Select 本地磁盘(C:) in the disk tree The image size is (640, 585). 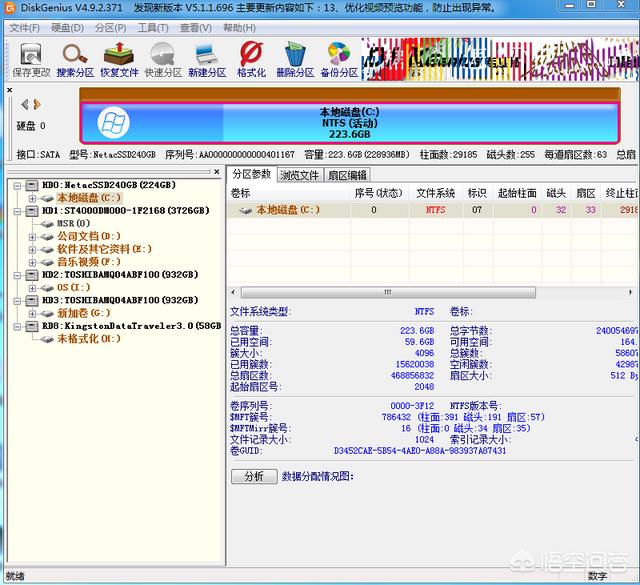(x=89, y=198)
